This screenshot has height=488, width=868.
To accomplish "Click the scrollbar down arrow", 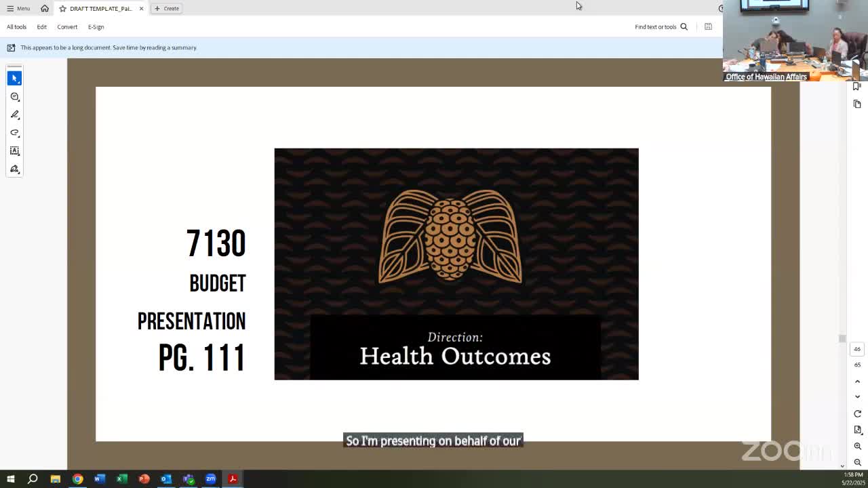I will [842, 466].
